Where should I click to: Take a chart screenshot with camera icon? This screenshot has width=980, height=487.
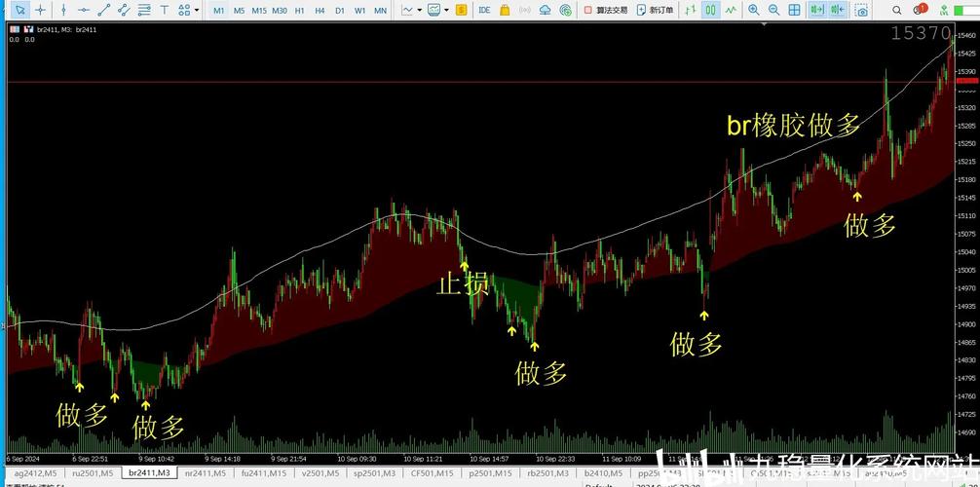tap(861, 10)
